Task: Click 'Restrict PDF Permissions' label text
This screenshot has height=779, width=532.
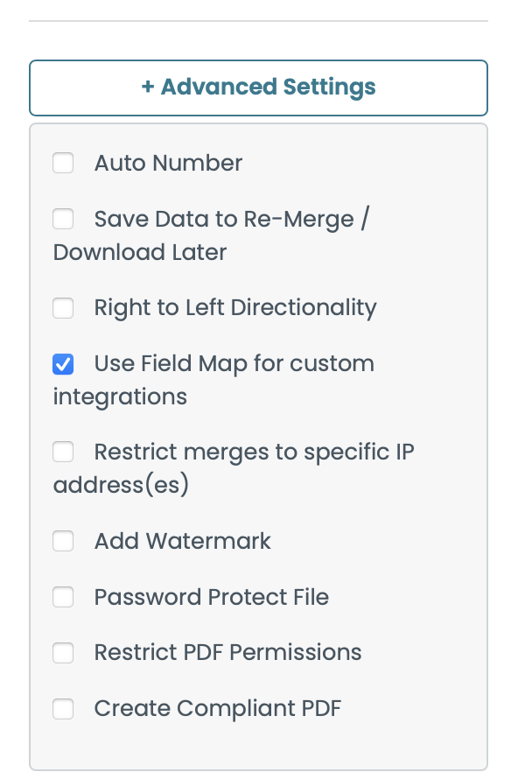Action: [227, 653]
